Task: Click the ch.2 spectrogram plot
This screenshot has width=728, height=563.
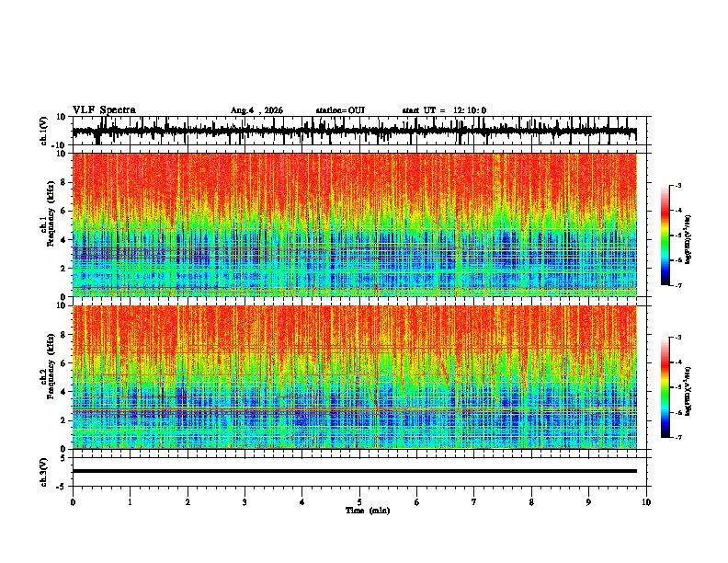Action: (354, 377)
